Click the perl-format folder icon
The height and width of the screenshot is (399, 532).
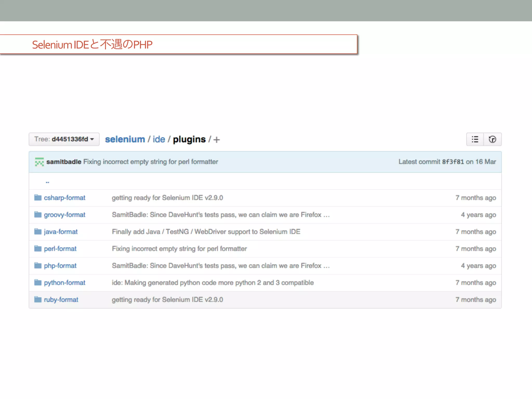tap(38, 249)
